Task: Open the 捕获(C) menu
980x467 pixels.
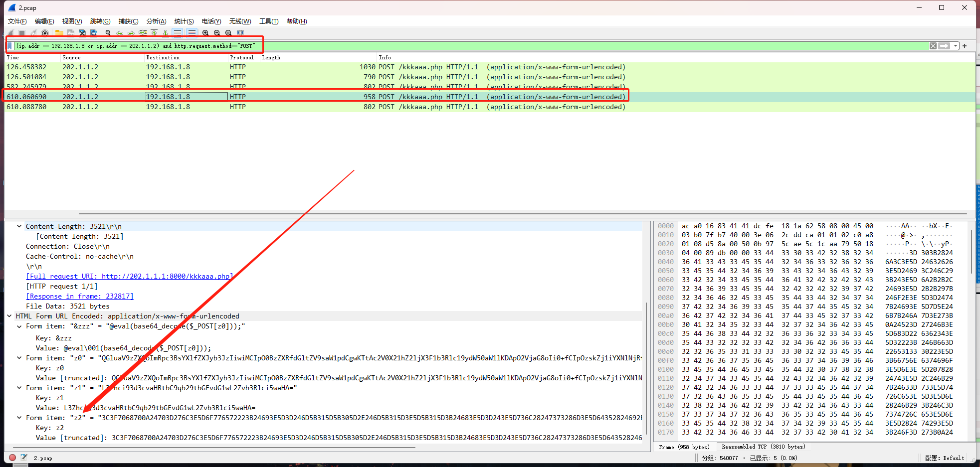Action: (x=128, y=21)
